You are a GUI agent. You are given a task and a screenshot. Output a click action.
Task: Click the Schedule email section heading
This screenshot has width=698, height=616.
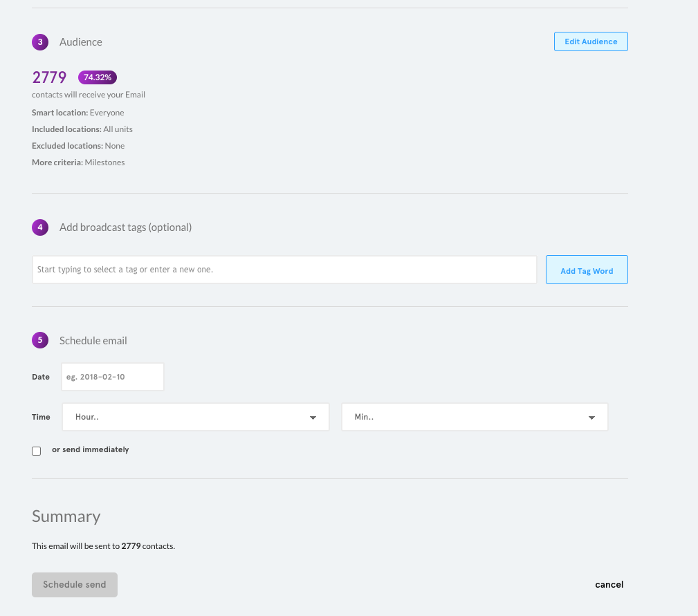93,341
